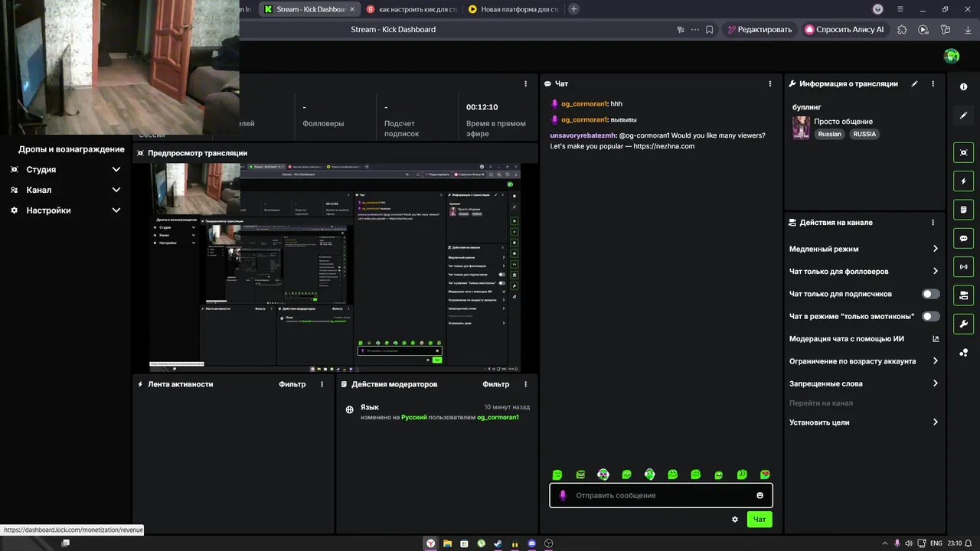This screenshot has width=980, height=551.
Task: Send message with the Чат button
Action: [x=759, y=520]
